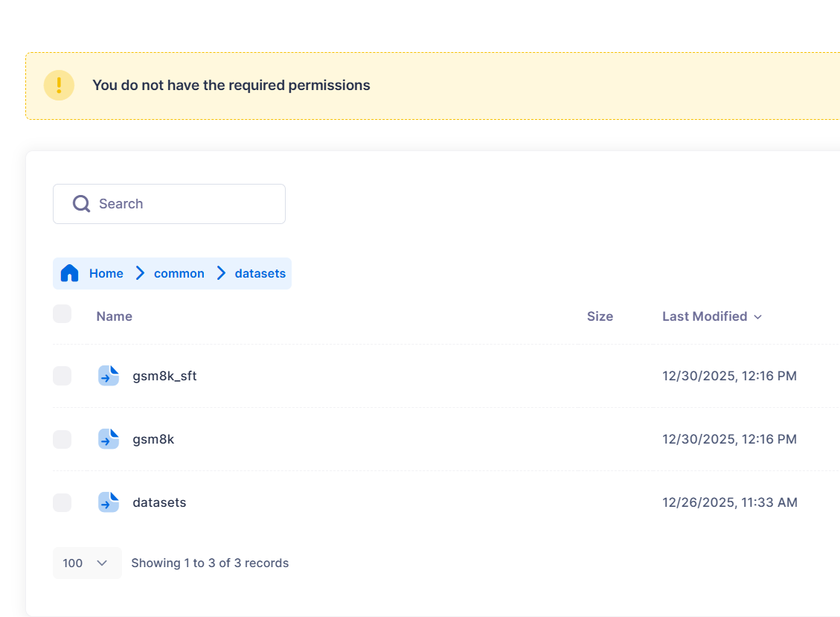The width and height of the screenshot is (840, 617).
Task: Open the 100 page size dropdown
Action: pos(87,563)
